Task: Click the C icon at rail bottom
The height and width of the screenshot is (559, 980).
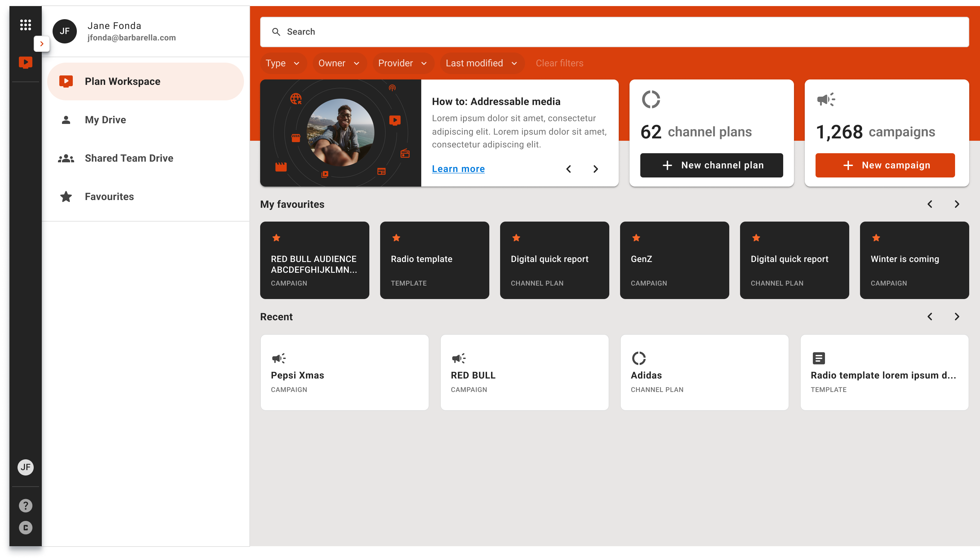Action: pos(25,528)
